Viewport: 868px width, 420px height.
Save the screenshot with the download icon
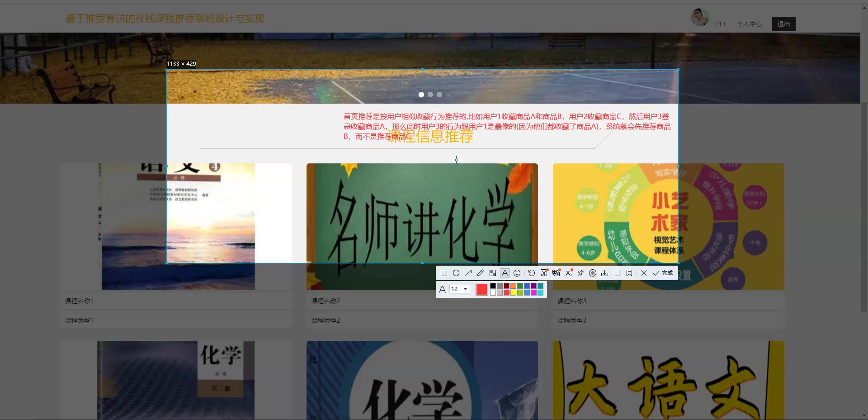605,273
